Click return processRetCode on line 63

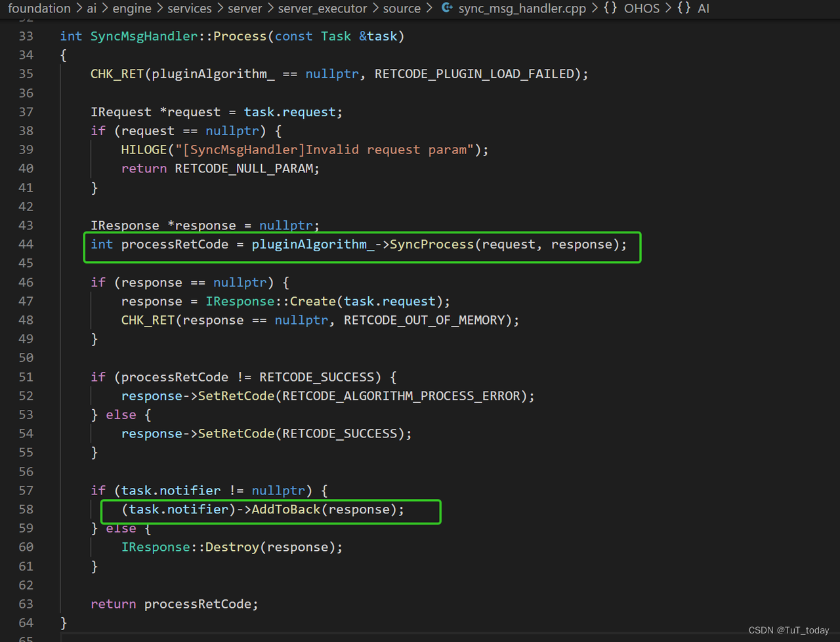pyautogui.click(x=174, y=603)
